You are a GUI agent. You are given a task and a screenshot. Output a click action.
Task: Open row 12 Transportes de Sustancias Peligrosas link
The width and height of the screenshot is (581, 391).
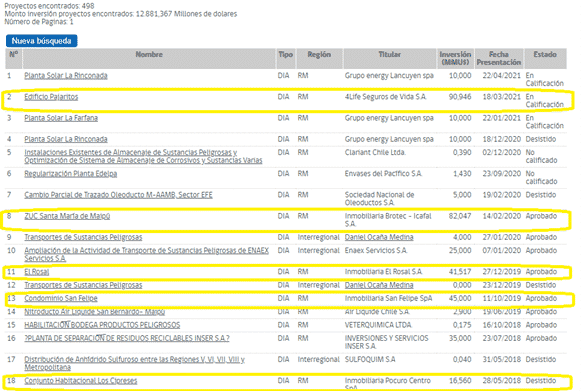(83, 285)
